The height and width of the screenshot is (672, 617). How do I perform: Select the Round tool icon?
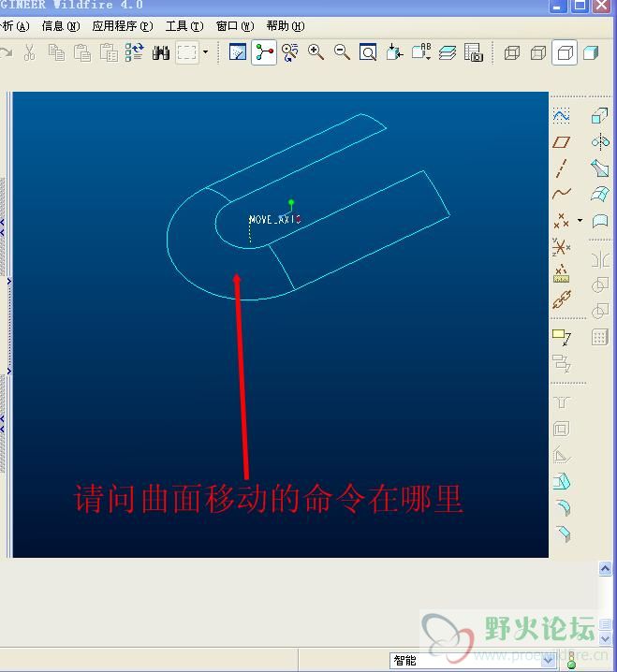point(563,507)
